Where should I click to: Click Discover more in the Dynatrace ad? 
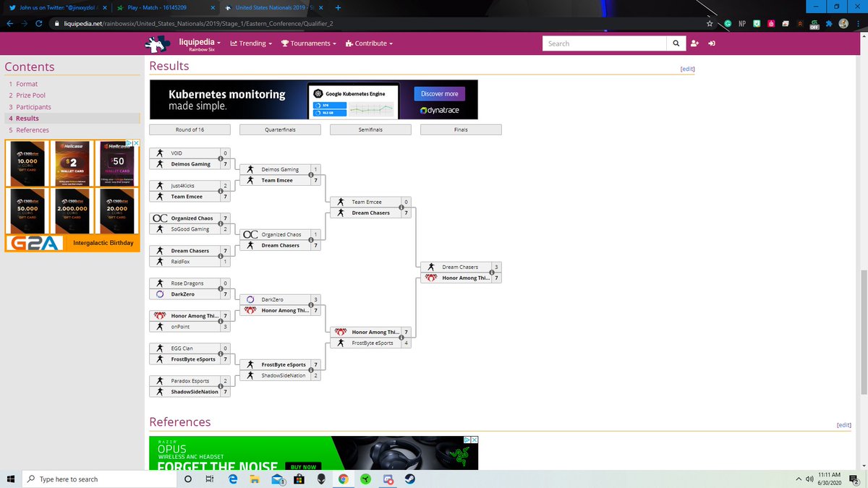pyautogui.click(x=440, y=94)
